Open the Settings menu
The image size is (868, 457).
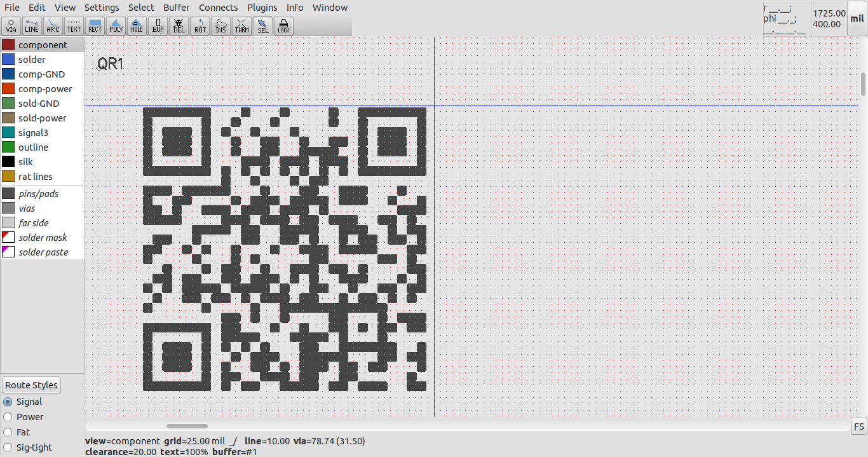coord(102,7)
